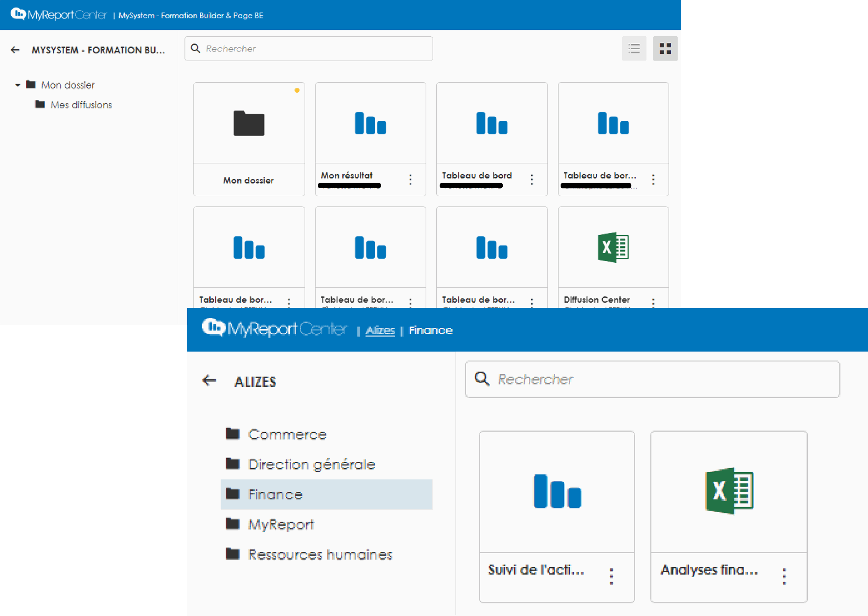Select the Commerce folder

pos(287,435)
